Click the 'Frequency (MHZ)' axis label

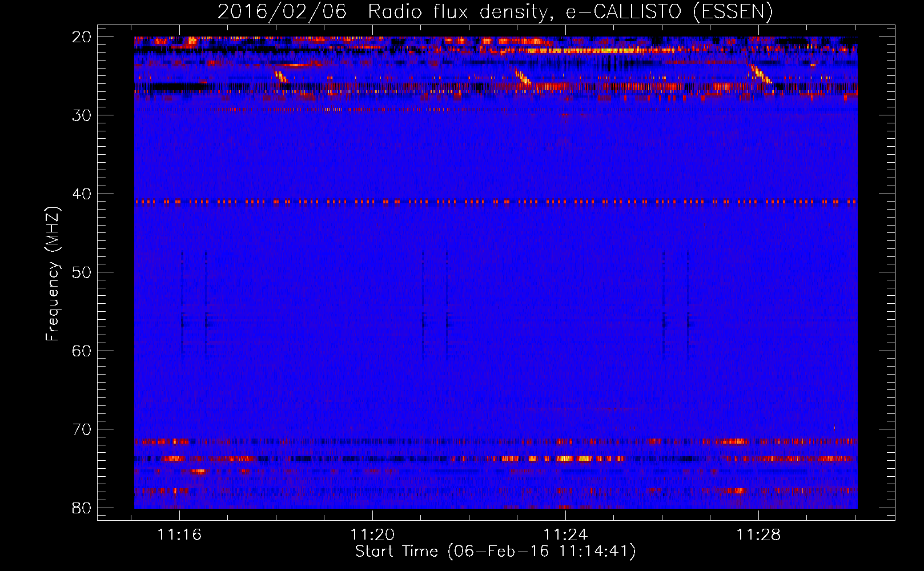(x=53, y=274)
